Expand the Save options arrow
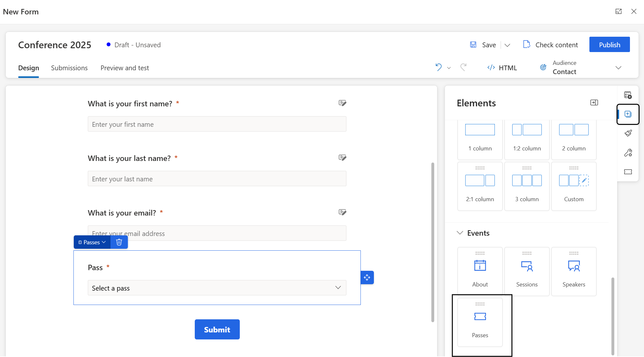The width and height of the screenshot is (644, 357). tap(507, 45)
